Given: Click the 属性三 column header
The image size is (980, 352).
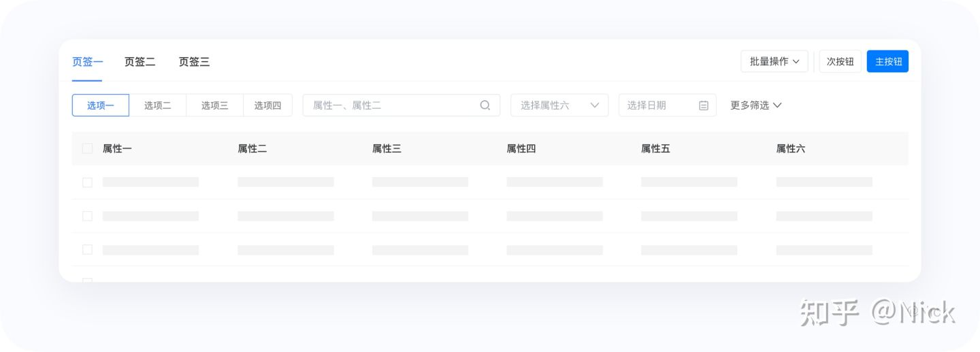Looking at the screenshot, I should tap(387, 148).
